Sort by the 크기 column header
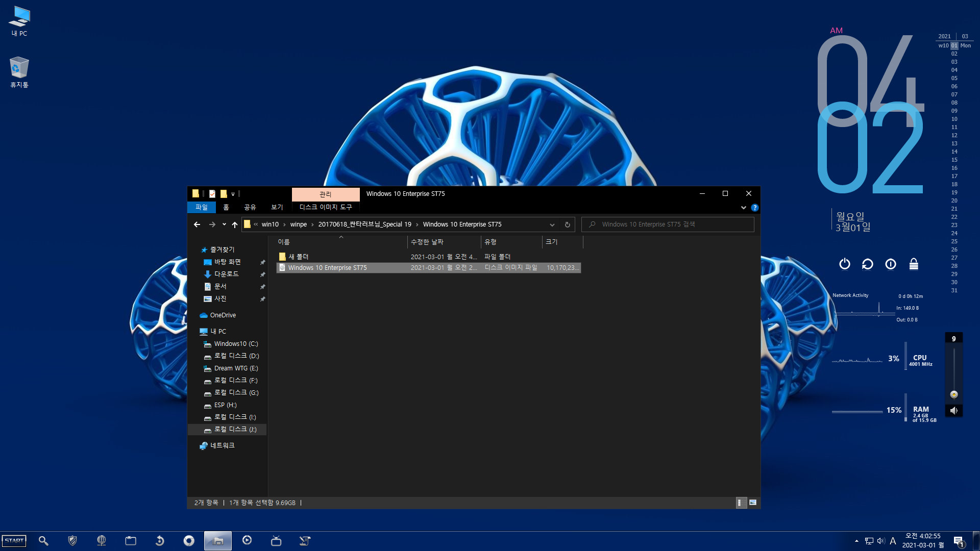Image resolution: width=980 pixels, height=551 pixels. (562, 242)
